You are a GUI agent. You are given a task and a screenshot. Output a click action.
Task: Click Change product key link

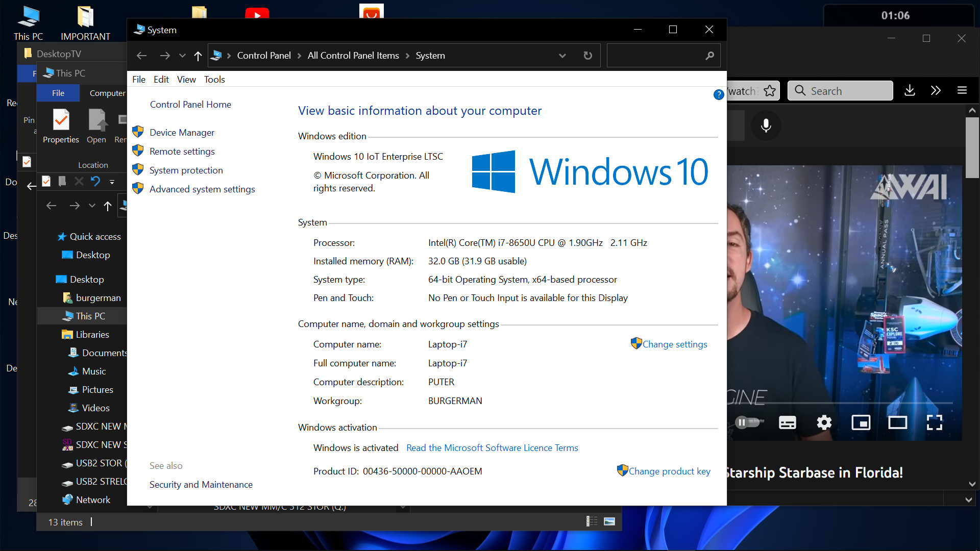(669, 471)
